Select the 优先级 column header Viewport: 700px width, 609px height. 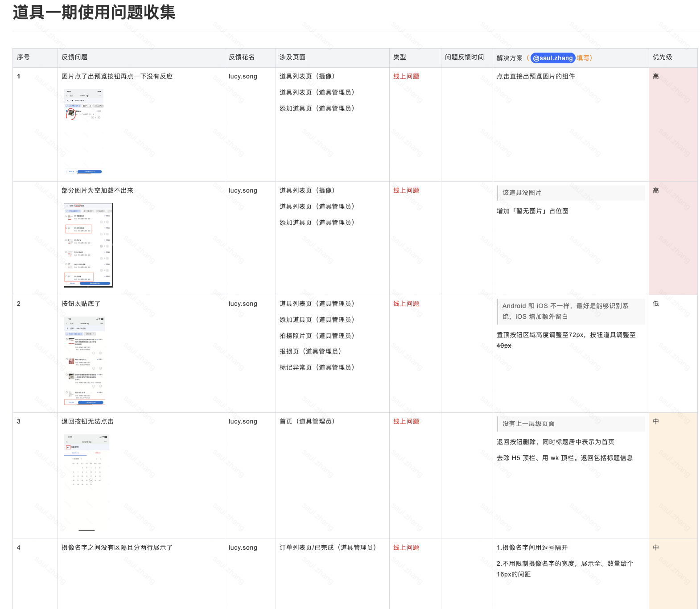[x=662, y=57]
